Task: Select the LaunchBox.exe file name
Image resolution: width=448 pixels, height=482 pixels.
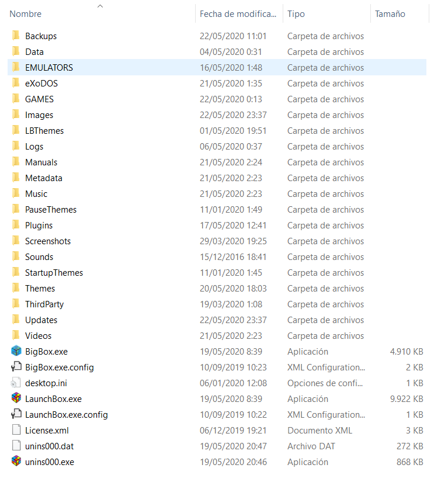Action: coord(54,399)
